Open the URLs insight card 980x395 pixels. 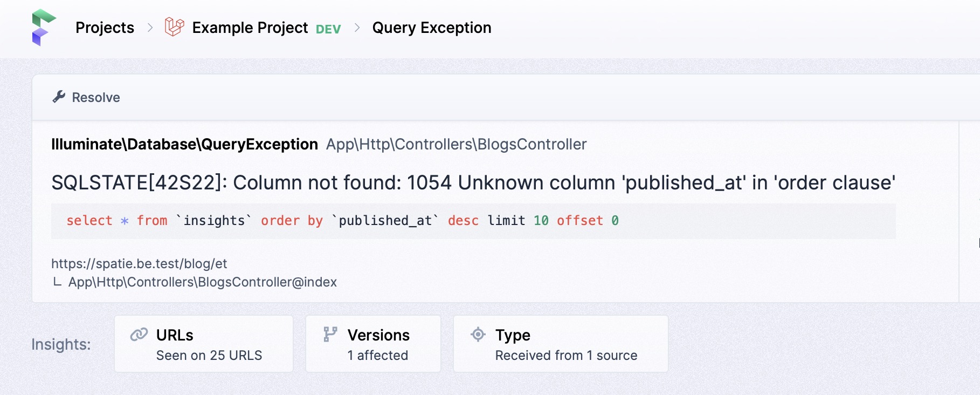(x=204, y=344)
